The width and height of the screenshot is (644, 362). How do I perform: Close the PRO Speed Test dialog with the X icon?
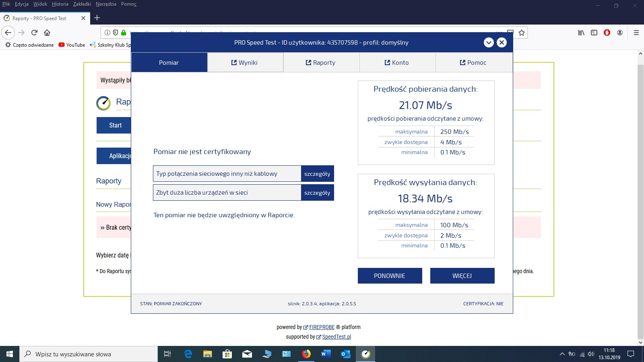click(x=502, y=42)
